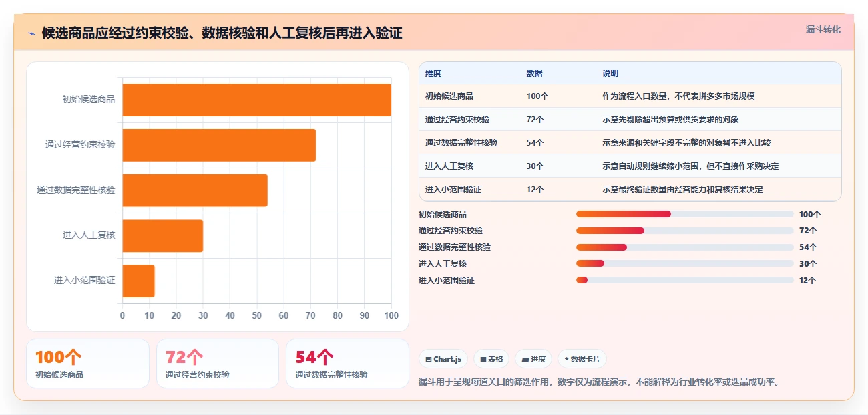Click the 数据卡片 chip
The image size is (868, 415).
[x=582, y=359]
